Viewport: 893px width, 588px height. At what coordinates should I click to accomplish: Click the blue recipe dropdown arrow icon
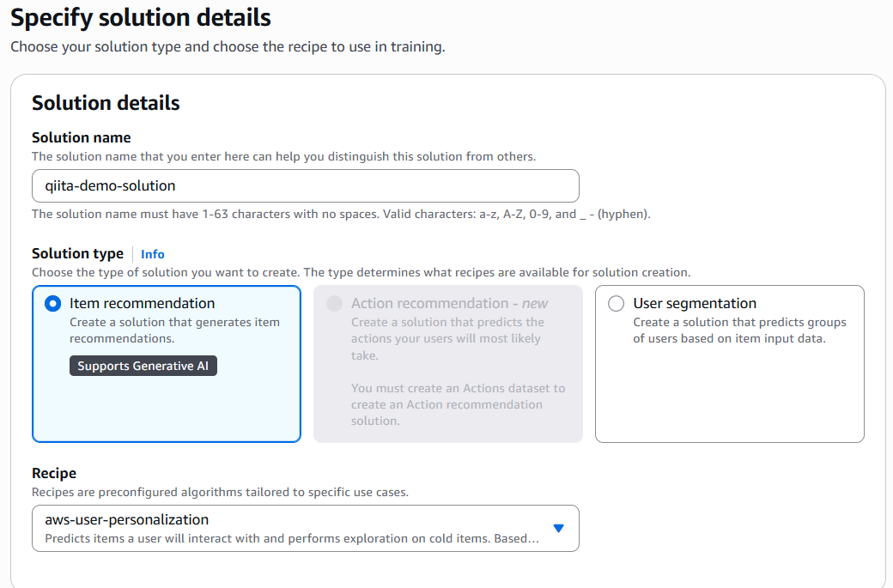[559, 528]
